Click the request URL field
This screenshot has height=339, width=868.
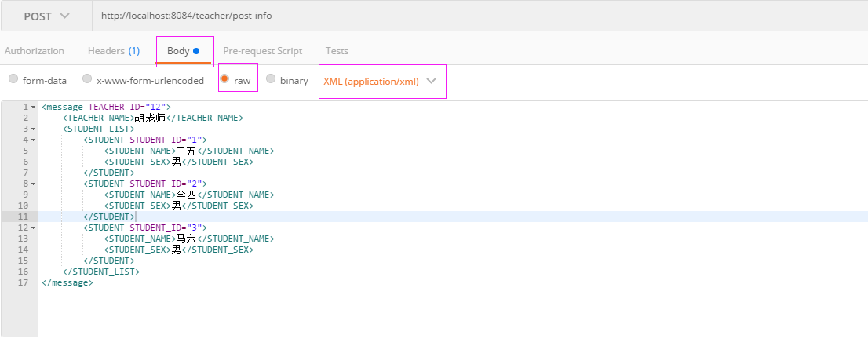click(480, 16)
